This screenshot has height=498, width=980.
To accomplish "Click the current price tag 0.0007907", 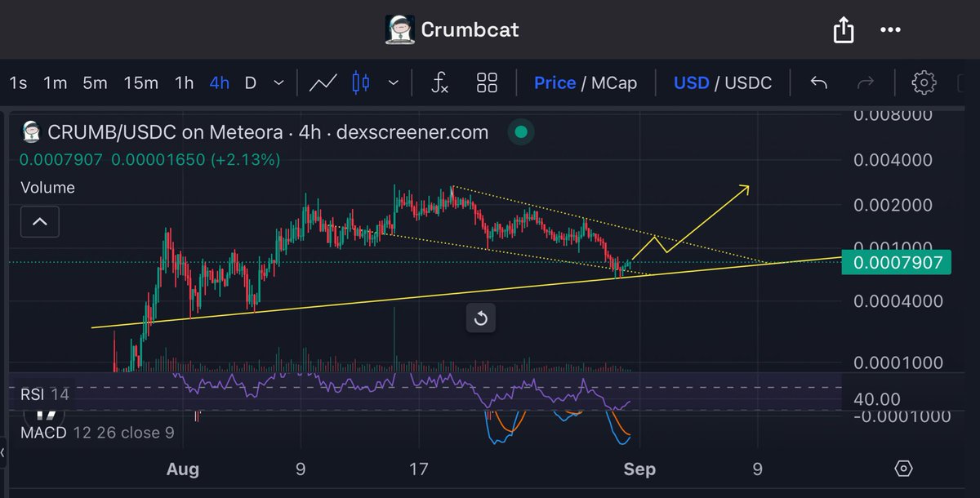I will point(898,262).
